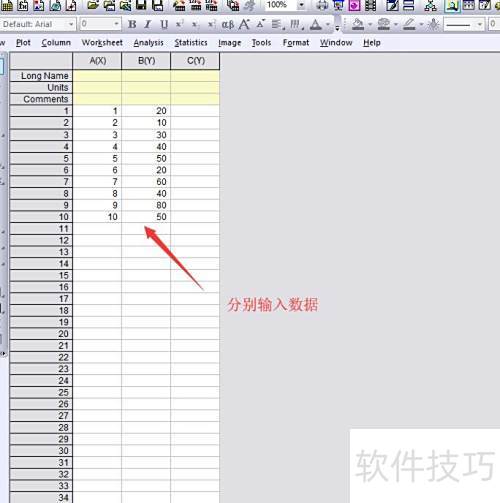Screen dimensions: 500x503
Task: Select row header 5
Action: [41, 158]
